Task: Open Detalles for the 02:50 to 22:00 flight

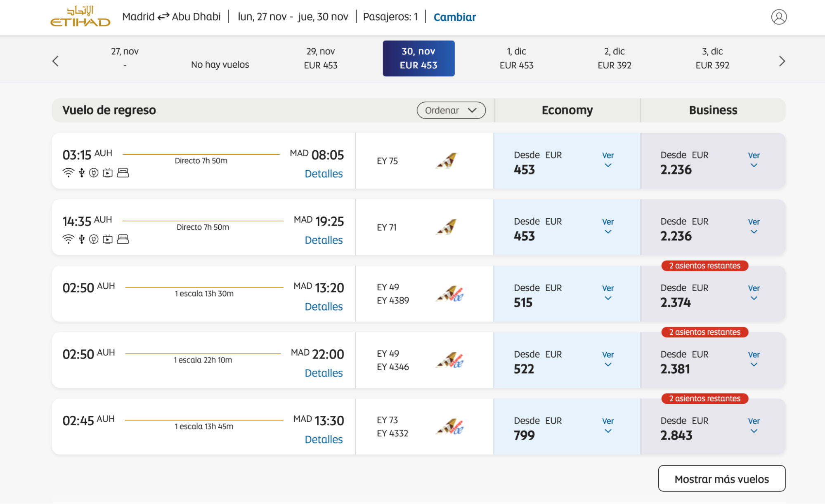Action: click(x=324, y=373)
